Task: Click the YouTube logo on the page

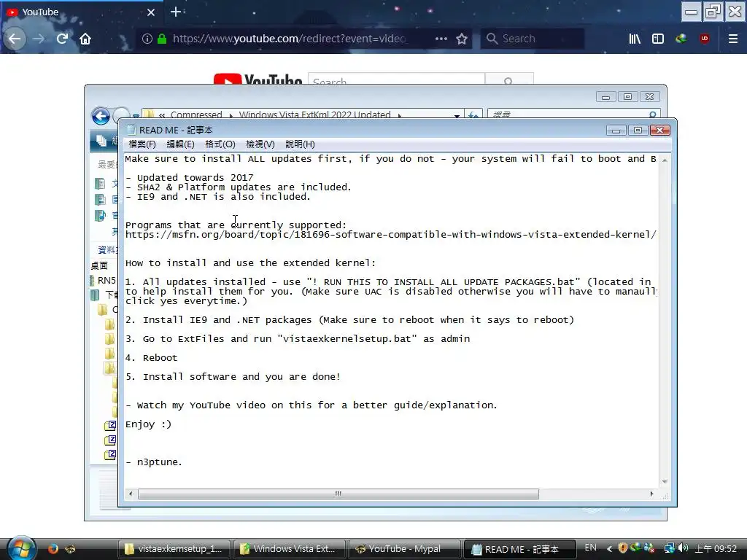Action: [258, 79]
